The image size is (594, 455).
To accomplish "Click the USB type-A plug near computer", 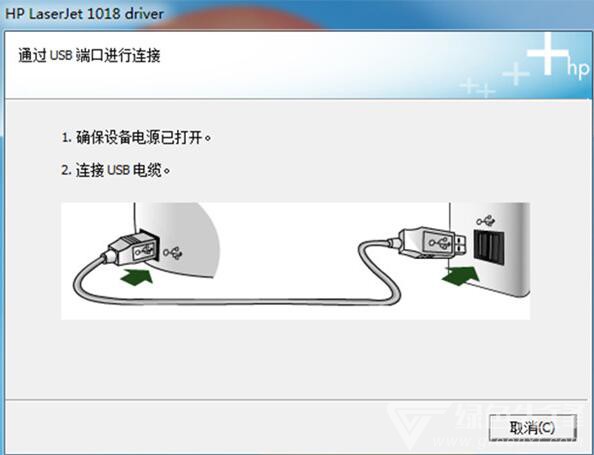I will (430, 243).
